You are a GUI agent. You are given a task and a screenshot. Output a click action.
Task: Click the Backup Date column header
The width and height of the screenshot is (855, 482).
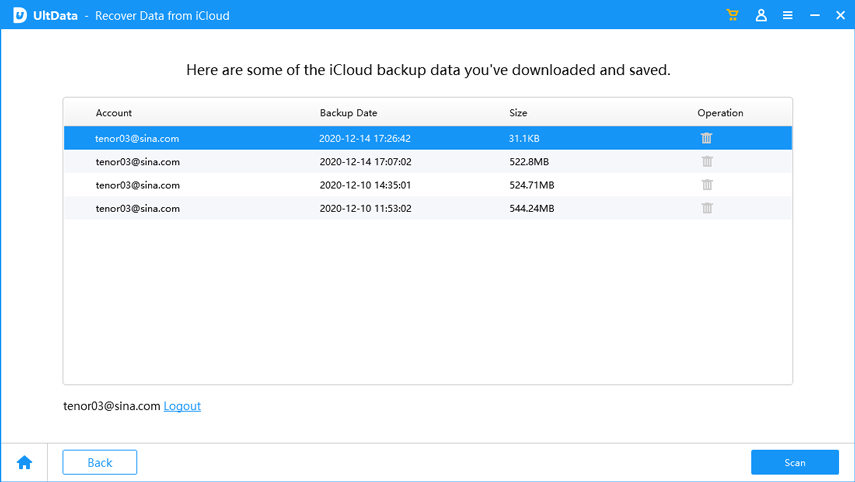click(x=348, y=113)
